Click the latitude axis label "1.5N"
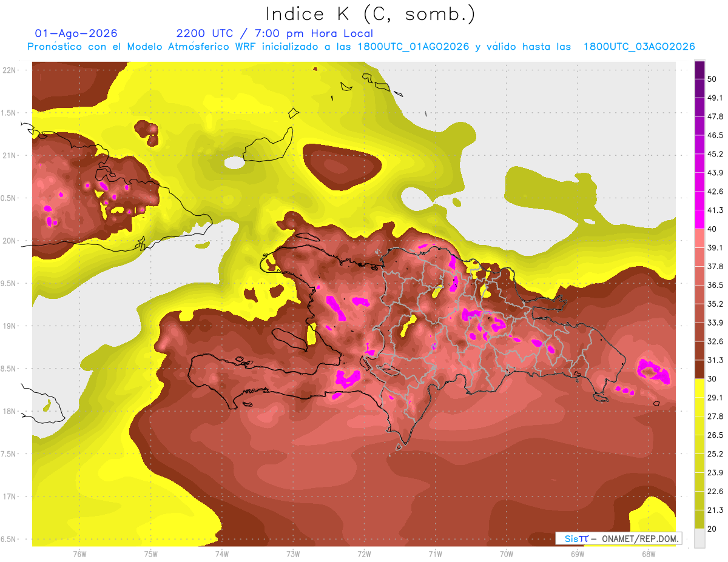Screen dimensions: 728x562 pyautogui.click(x=9, y=113)
